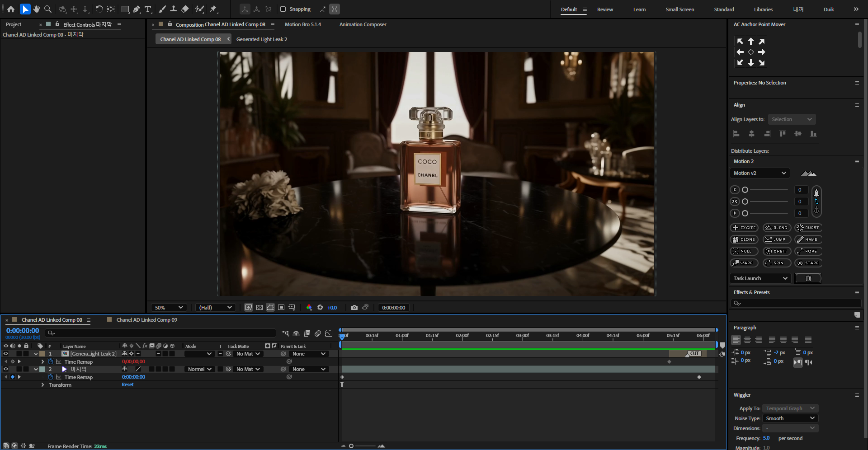Viewport: 868px width, 450px height.
Task: Toggle Time Remap stopwatch for 마지막 layer
Action: (51, 377)
